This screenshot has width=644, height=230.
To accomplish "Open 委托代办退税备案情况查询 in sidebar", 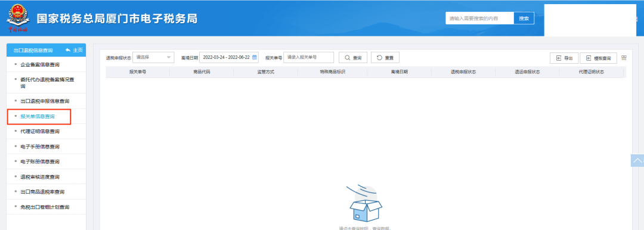I will coord(47,83).
